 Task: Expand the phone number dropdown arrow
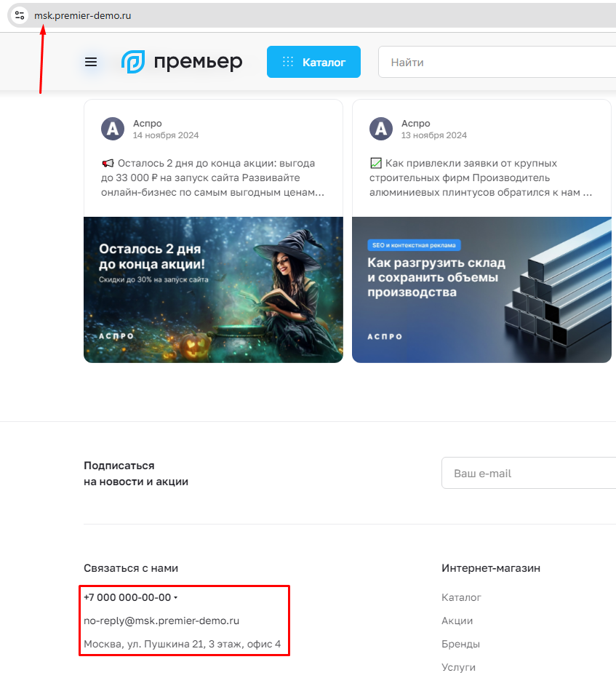[175, 597]
